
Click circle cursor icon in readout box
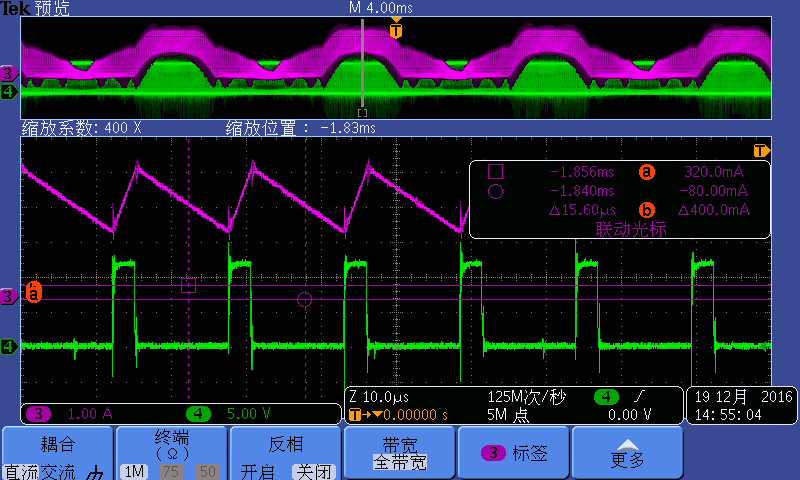[495, 192]
